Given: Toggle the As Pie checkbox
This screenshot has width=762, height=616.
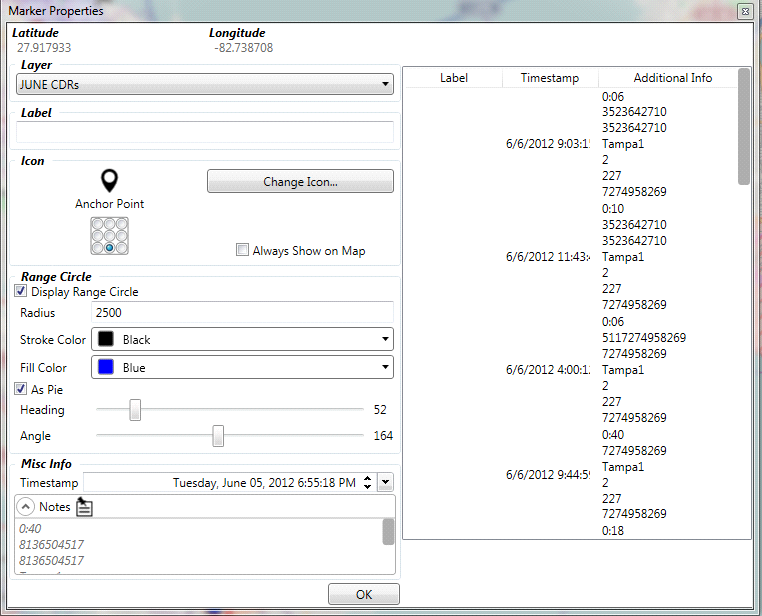Looking at the screenshot, I should (x=21, y=389).
